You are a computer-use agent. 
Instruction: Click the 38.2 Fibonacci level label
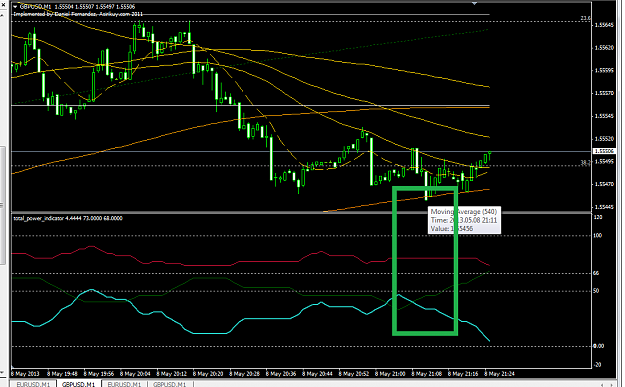pyautogui.click(x=585, y=162)
